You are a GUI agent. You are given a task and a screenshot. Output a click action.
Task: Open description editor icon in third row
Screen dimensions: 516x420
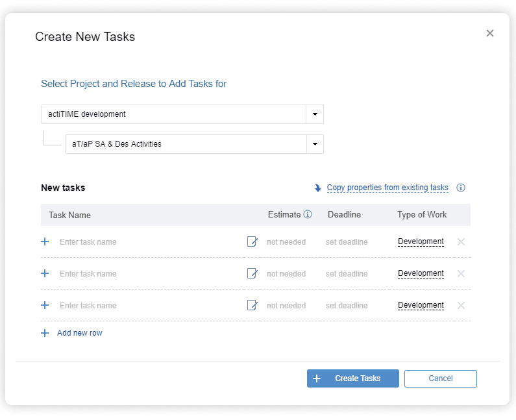point(252,306)
